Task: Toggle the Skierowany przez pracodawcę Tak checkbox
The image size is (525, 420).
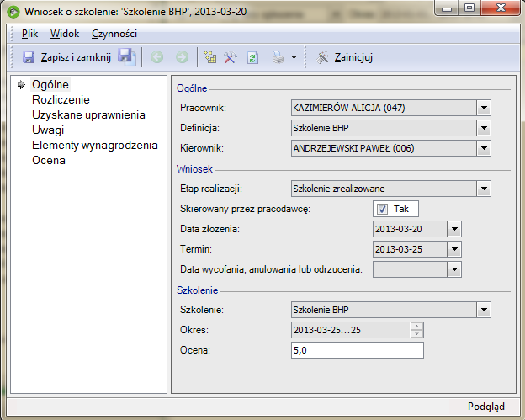Action: (382, 209)
